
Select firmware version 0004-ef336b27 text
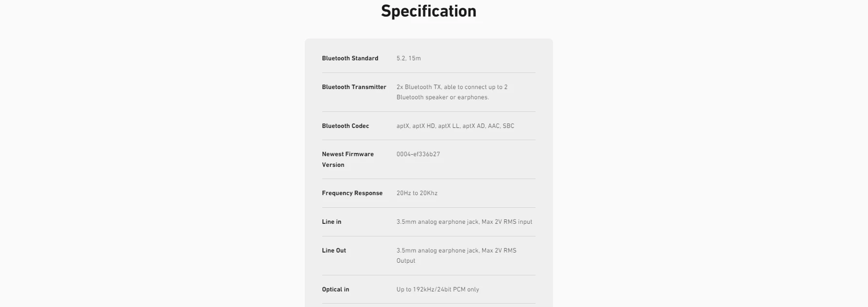click(x=418, y=154)
